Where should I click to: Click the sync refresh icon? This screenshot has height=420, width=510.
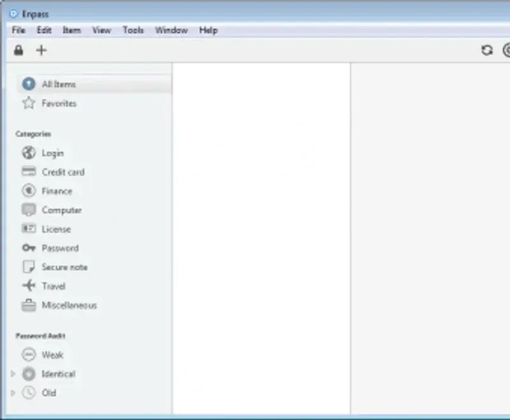point(487,50)
